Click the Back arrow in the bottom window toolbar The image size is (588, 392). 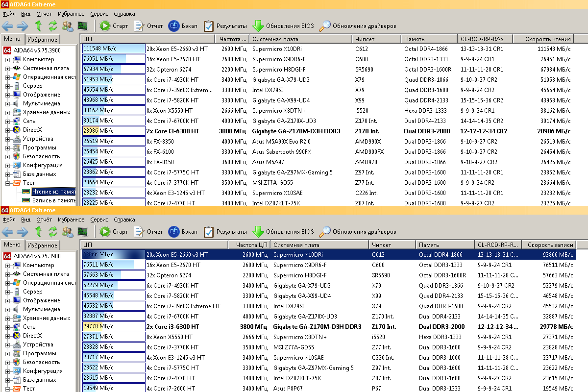(8, 232)
